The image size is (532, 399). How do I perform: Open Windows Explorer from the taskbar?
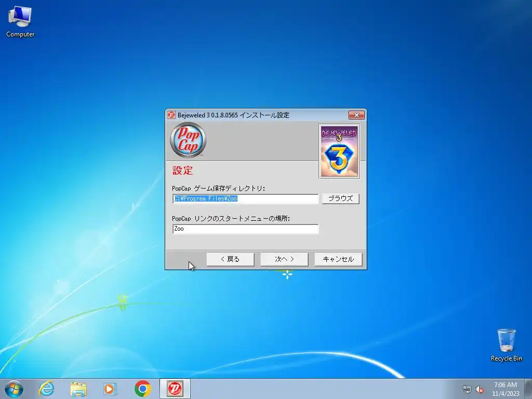[78, 389]
